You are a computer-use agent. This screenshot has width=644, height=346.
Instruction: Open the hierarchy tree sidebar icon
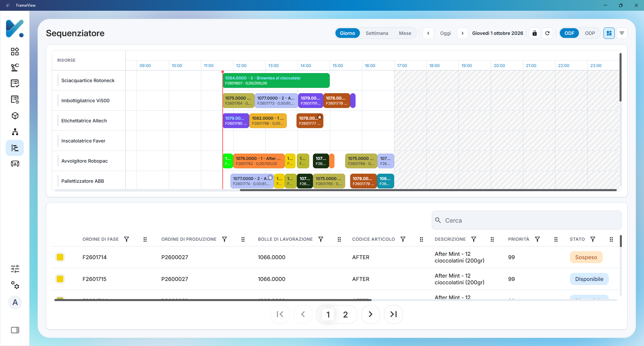pyautogui.click(x=15, y=132)
